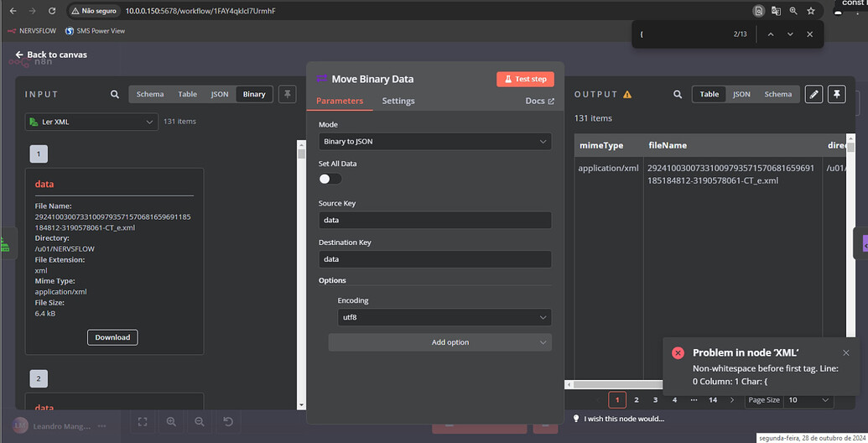
Task: Pin output data with pin icon
Action: click(837, 94)
